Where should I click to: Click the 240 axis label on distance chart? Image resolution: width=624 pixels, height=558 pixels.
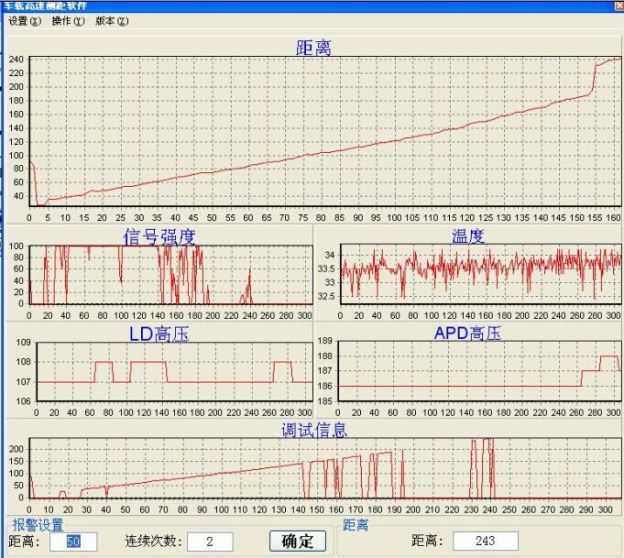coord(16,59)
